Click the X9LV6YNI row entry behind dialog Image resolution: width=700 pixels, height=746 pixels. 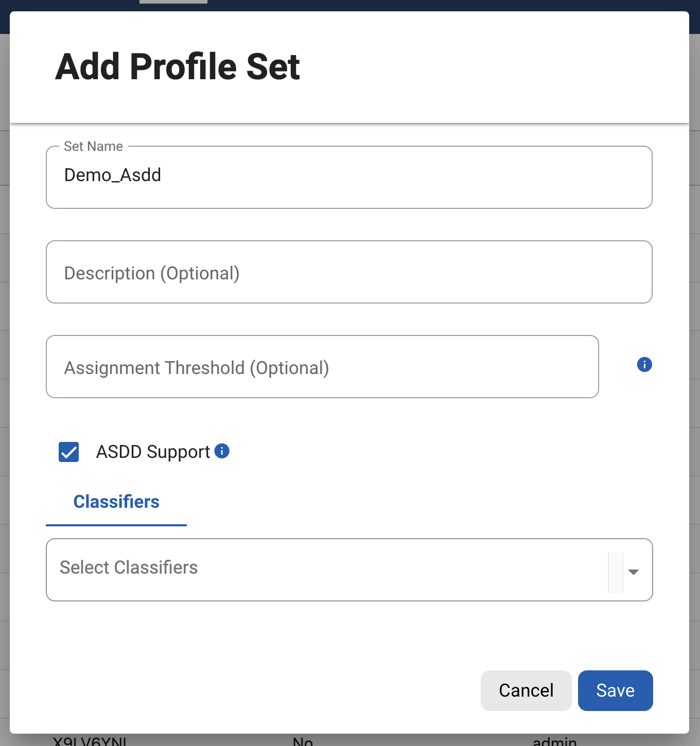(90, 740)
